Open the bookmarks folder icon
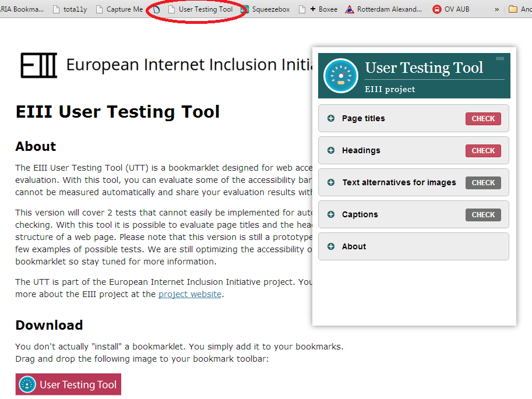Image resolution: width=532 pixels, height=399 pixels. pyautogui.click(x=513, y=9)
